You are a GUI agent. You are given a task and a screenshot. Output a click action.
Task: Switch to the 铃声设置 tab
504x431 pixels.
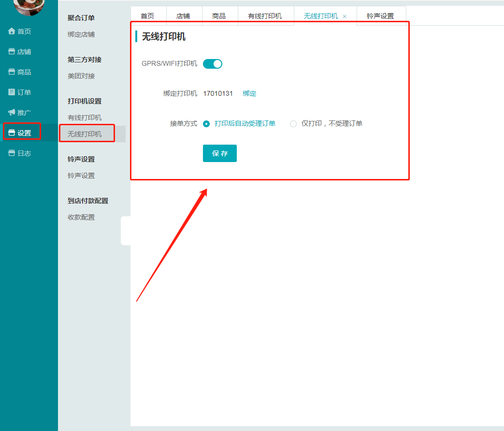(381, 16)
